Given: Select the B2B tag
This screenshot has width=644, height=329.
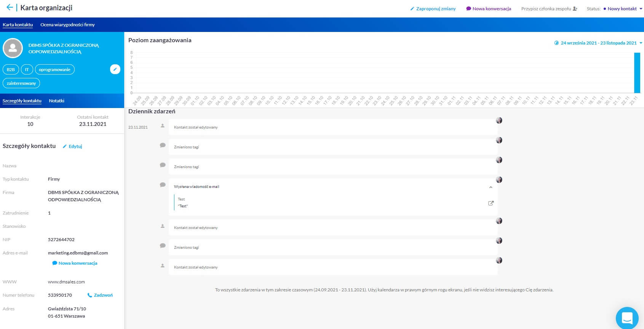Looking at the screenshot, I should click(11, 70).
